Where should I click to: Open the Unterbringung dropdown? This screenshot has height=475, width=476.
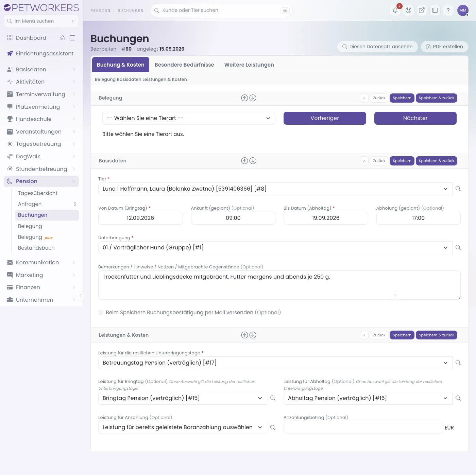click(275, 248)
